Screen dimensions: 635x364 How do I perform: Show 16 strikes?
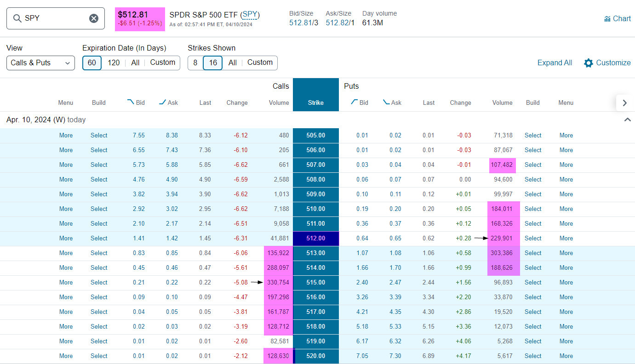click(x=212, y=63)
